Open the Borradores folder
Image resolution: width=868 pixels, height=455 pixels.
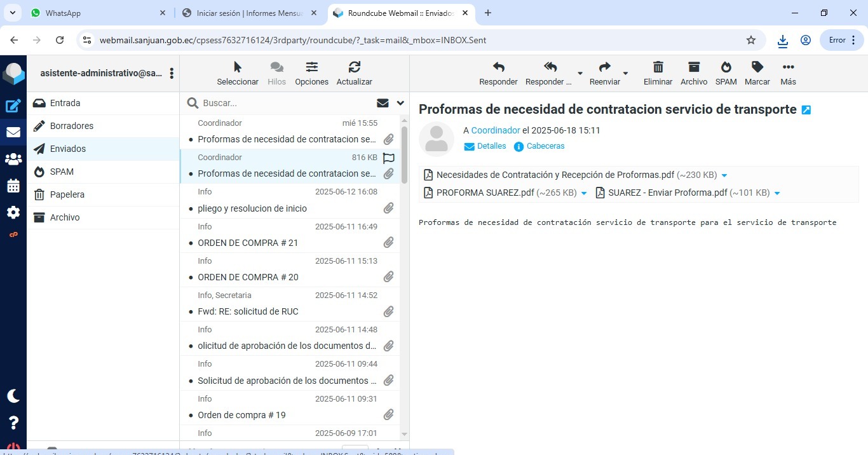[x=72, y=126]
